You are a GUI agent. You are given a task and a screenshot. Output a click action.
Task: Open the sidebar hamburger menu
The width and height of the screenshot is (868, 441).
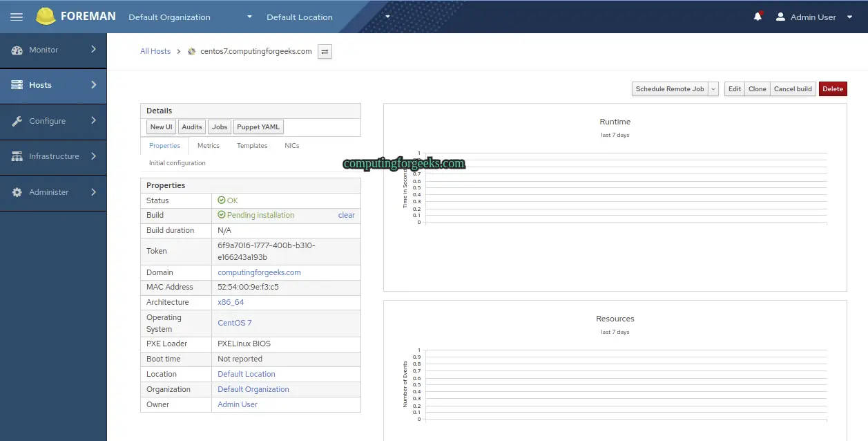pyautogui.click(x=16, y=17)
